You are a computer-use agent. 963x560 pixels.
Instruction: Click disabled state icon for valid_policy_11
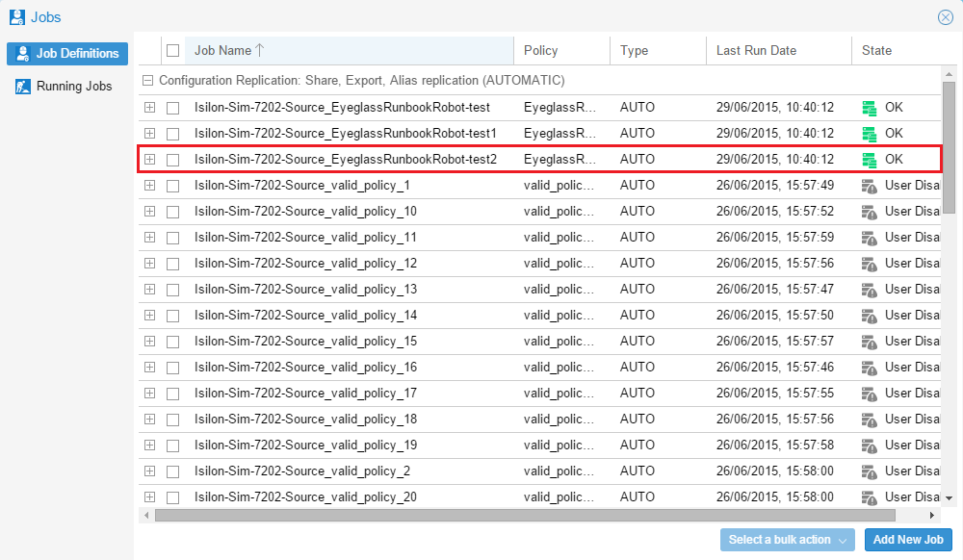click(869, 238)
